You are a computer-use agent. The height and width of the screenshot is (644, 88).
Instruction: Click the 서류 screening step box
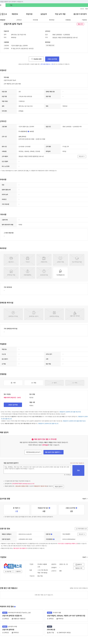point(13,383)
